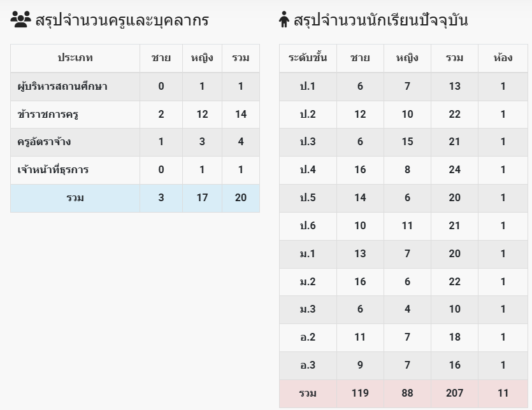Click the สรุปจำนวนครูและบุคลากร heading
The image size is (532, 410).
tap(122, 20)
